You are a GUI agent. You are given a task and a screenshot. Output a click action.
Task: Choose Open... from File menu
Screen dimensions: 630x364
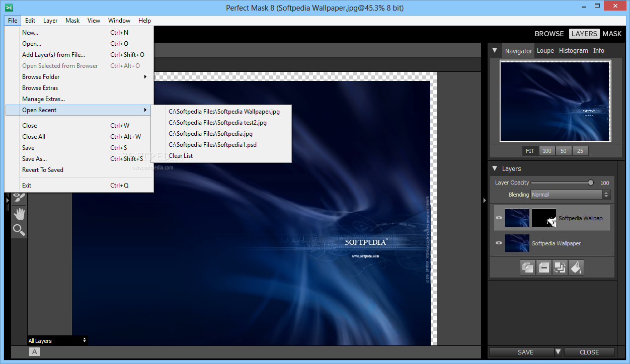(x=78, y=44)
